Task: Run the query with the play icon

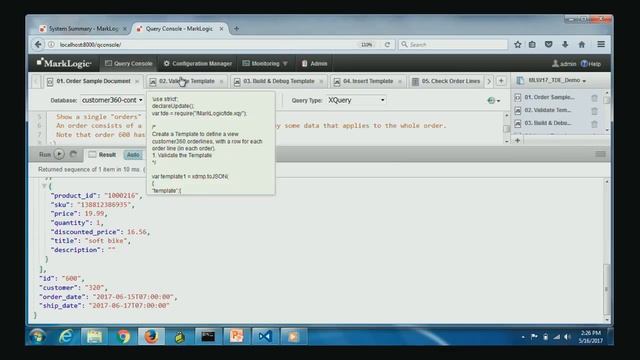Action: coord(59,154)
